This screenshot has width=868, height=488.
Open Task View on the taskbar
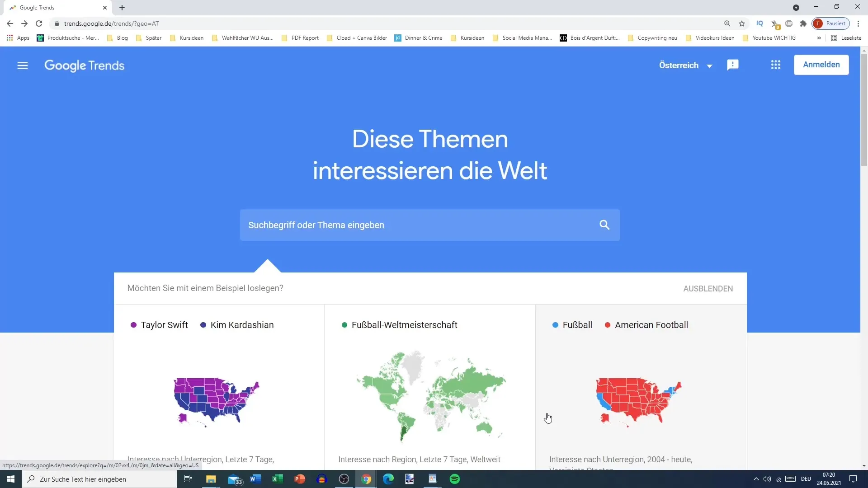(188, 479)
